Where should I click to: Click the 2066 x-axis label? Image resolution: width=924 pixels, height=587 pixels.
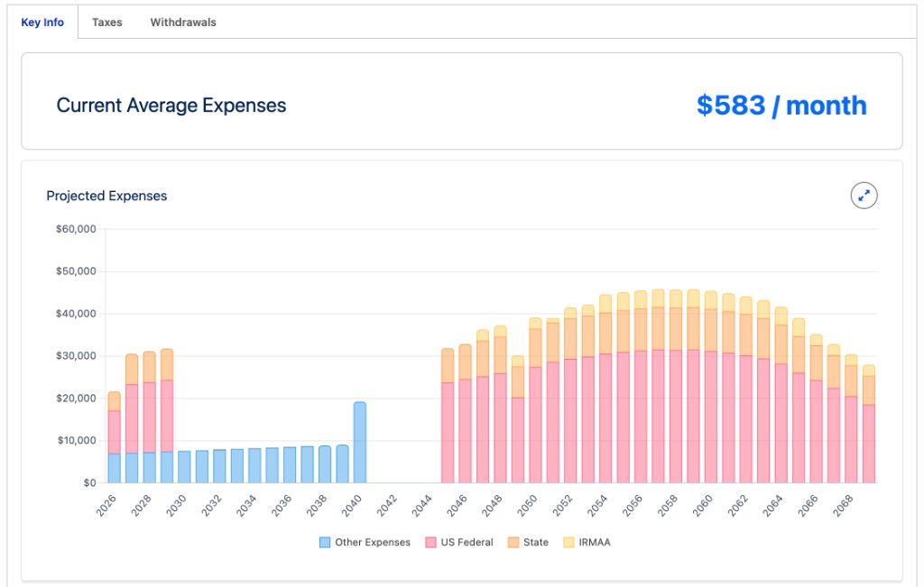click(x=808, y=506)
